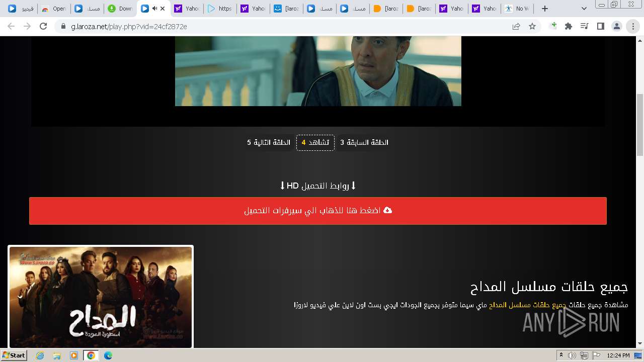This screenshot has height=362, width=644.
Task: Open the media control toolbar icon
Action: (585, 26)
